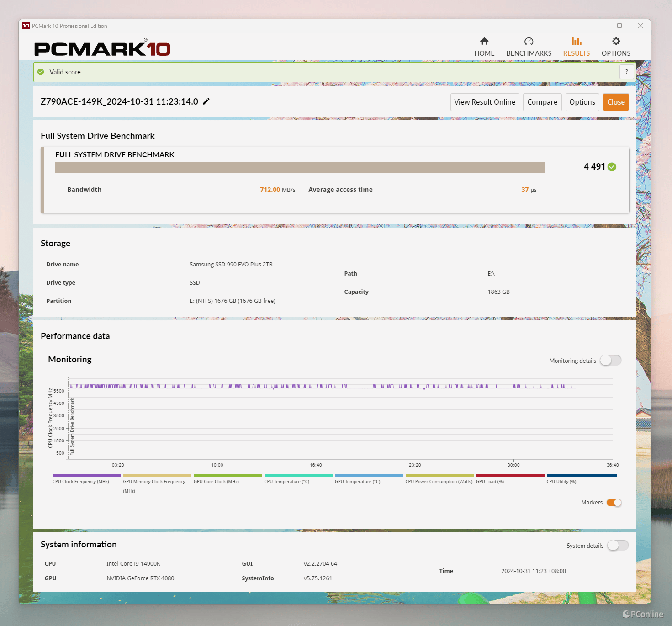Click the question mark help icon
Screen dimensions: 672x626
(626, 72)
